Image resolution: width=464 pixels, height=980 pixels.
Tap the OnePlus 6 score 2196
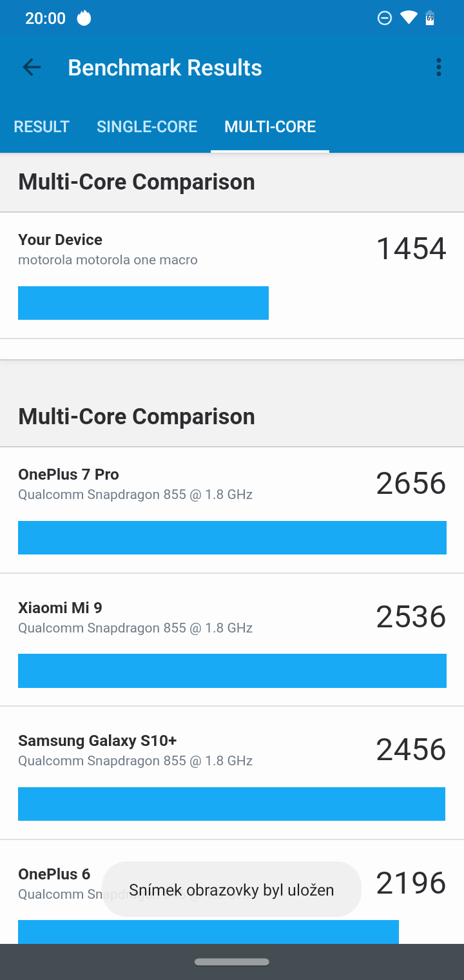[411, 883]
